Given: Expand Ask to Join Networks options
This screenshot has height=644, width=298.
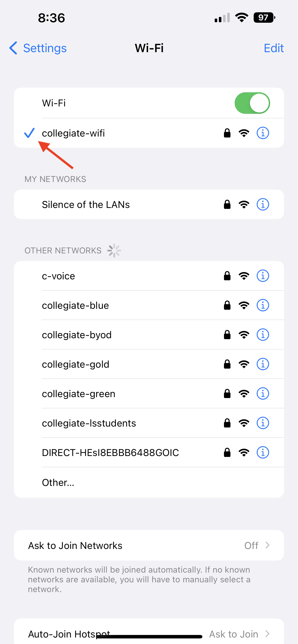Looking at the screenshot, I should click(x=149, y=545).
